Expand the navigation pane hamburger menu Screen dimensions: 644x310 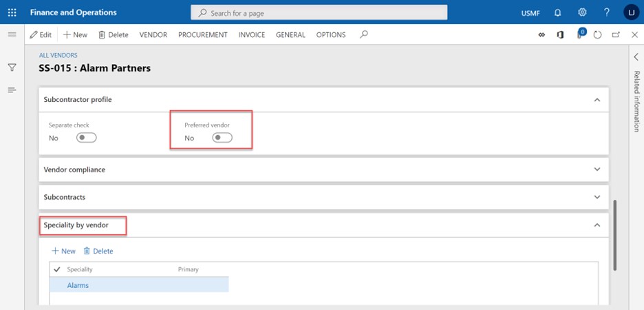pos(12,34)
